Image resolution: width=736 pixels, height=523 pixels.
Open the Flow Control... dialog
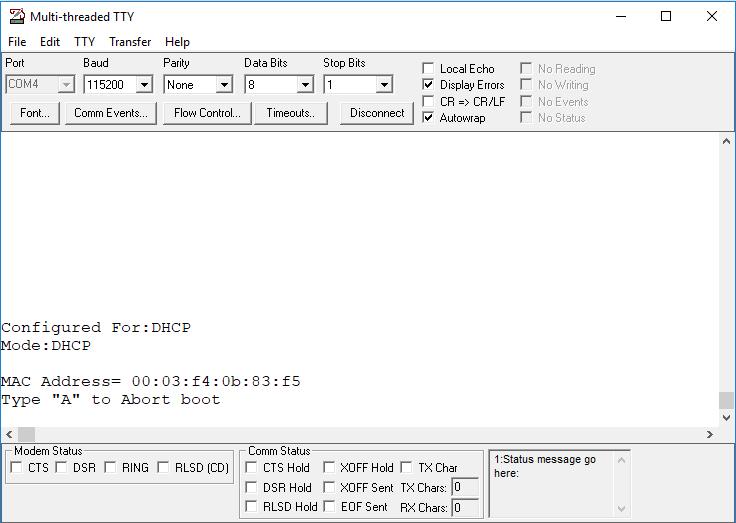(207, 113)
